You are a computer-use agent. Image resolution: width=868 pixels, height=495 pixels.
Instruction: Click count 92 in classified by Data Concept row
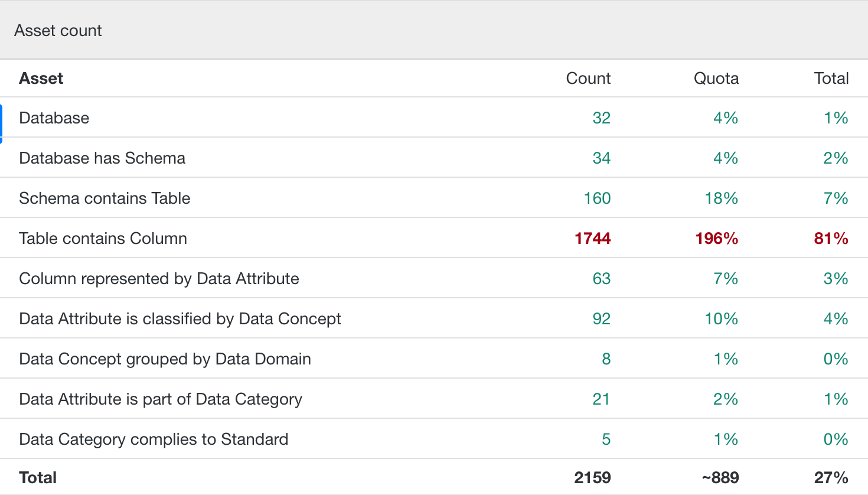pos(602,319)
